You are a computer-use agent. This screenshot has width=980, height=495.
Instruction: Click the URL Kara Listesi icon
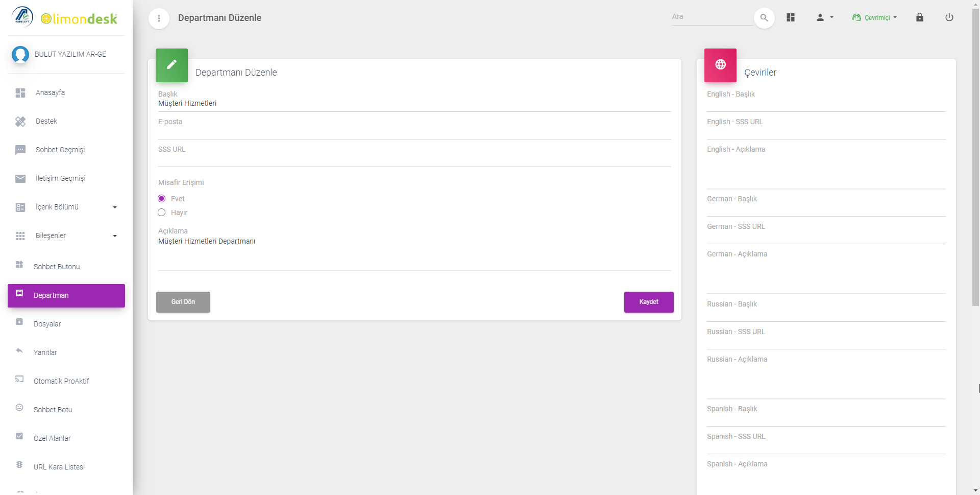tap(19, 465)
